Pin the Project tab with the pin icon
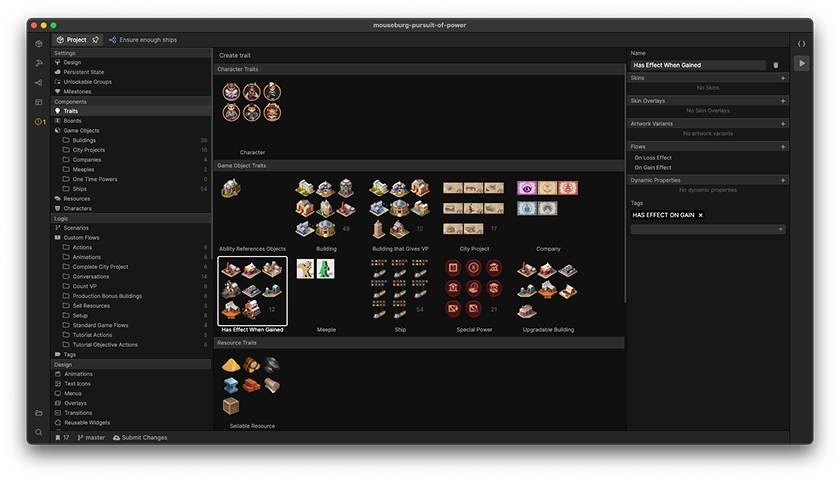Screen dimensions: 840x480 pos(95,40)
